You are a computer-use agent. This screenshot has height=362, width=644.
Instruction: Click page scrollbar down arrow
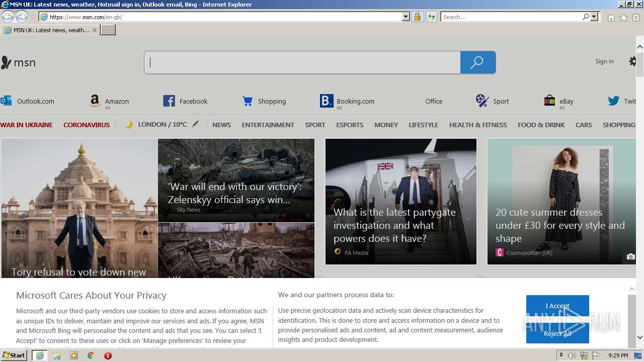[640, 337]
